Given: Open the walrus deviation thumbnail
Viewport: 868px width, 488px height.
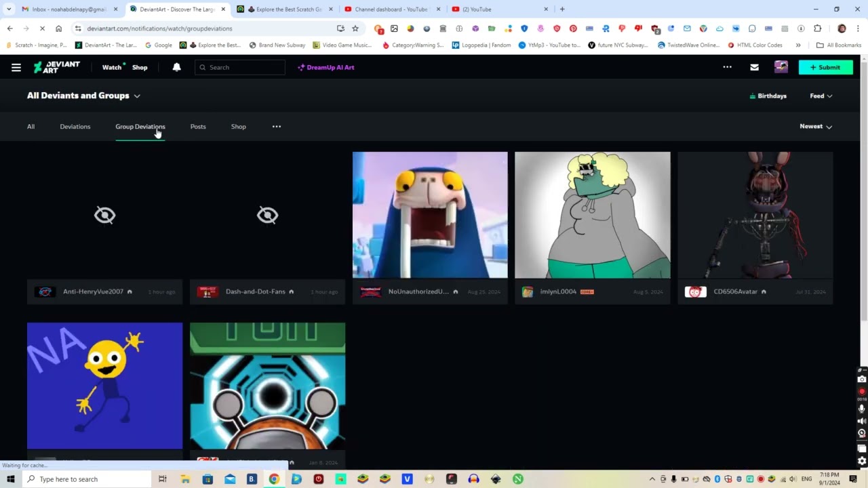Looking at the screenshot, I should point(430,215).
